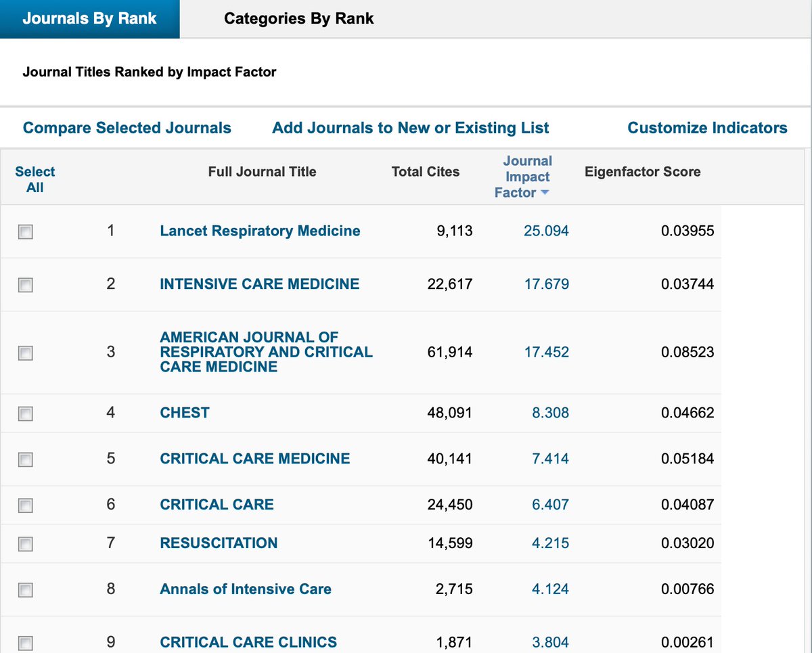Image resolution: width=812 pixels, height=653 pixels.
Task: Click the 25.094 impact factor value
Action: pyautogui.click(x=547, y=231)
